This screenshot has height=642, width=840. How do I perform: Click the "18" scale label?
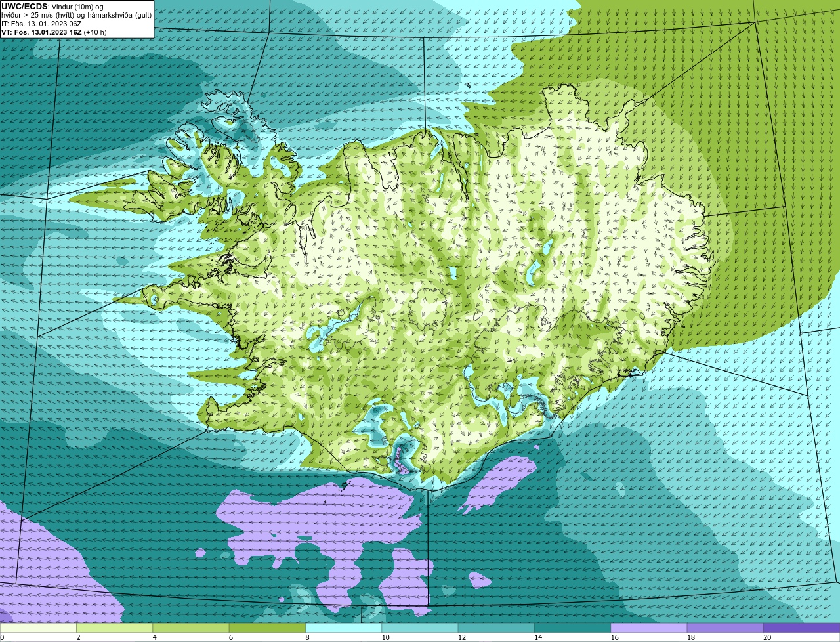point(690,637)
